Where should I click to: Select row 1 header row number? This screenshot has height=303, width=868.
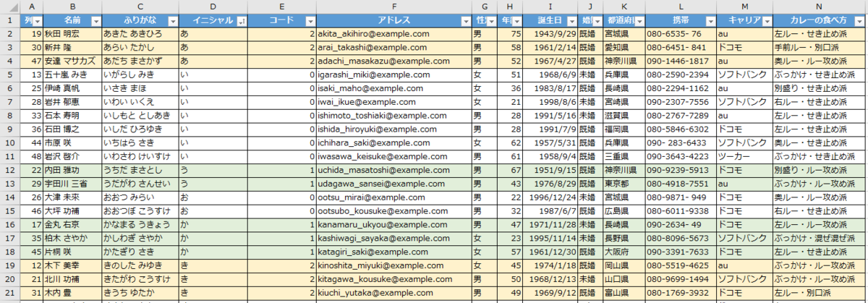(9, 21)
